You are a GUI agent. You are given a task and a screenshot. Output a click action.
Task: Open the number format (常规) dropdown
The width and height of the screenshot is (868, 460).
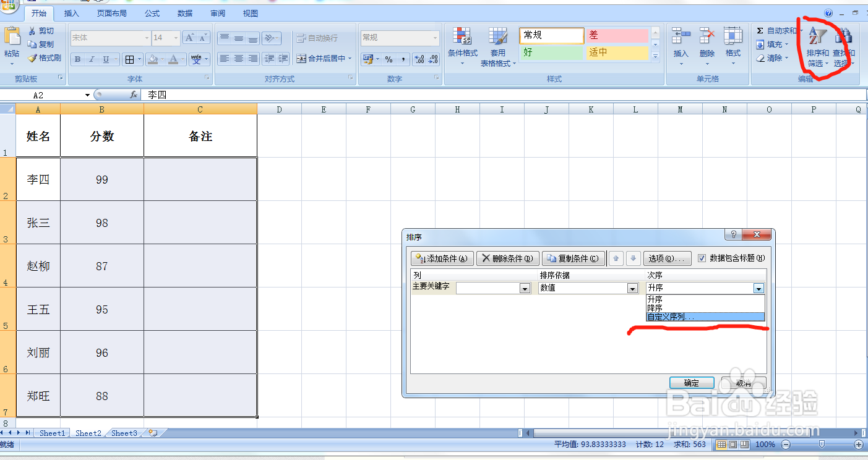point(436,38)
